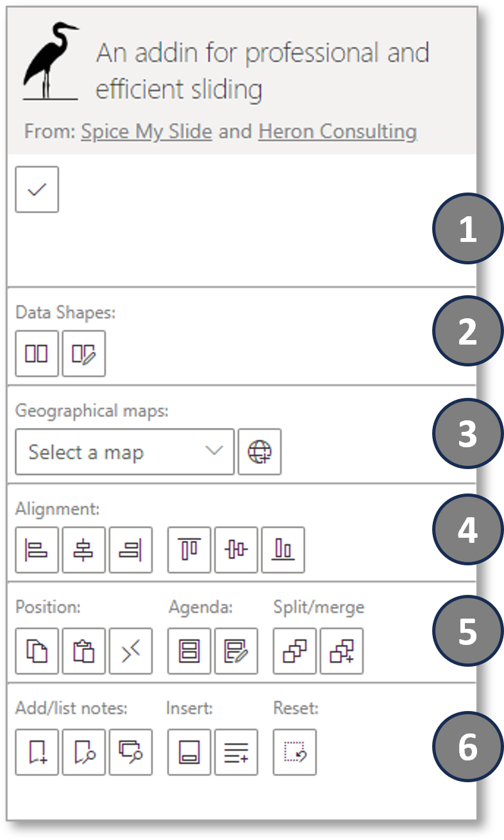This screenshot has height=840, width=504.
Task: Select the align left icon
Action: point(37,549)
